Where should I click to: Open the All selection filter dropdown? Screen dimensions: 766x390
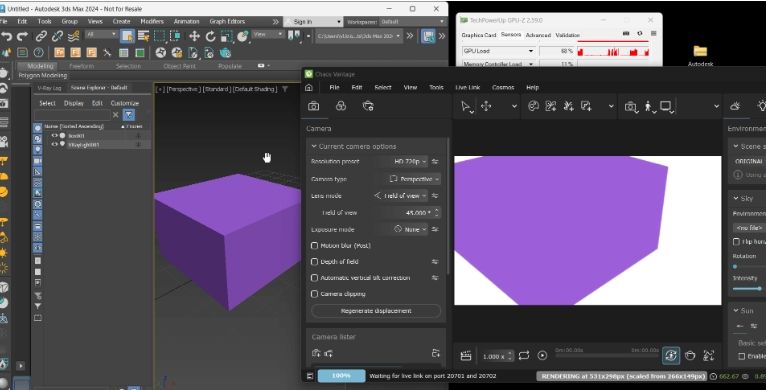click(101, 34)
